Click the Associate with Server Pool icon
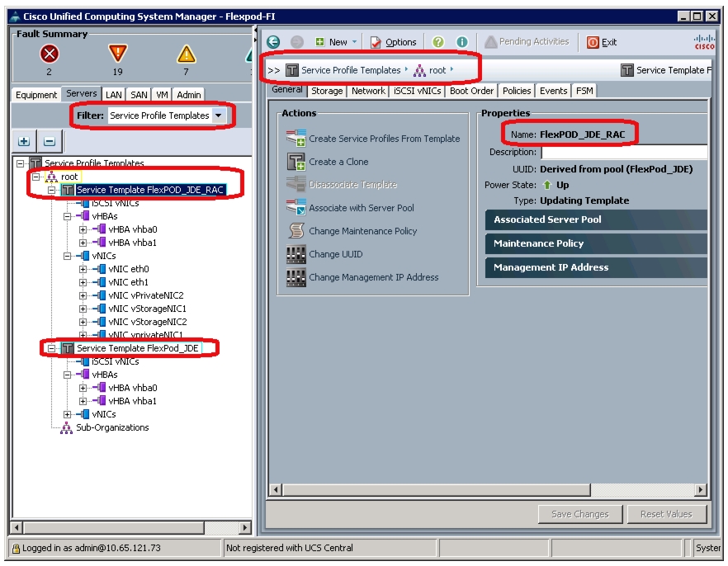Screen dimensions: 728x566 click(x=295, y=207)
